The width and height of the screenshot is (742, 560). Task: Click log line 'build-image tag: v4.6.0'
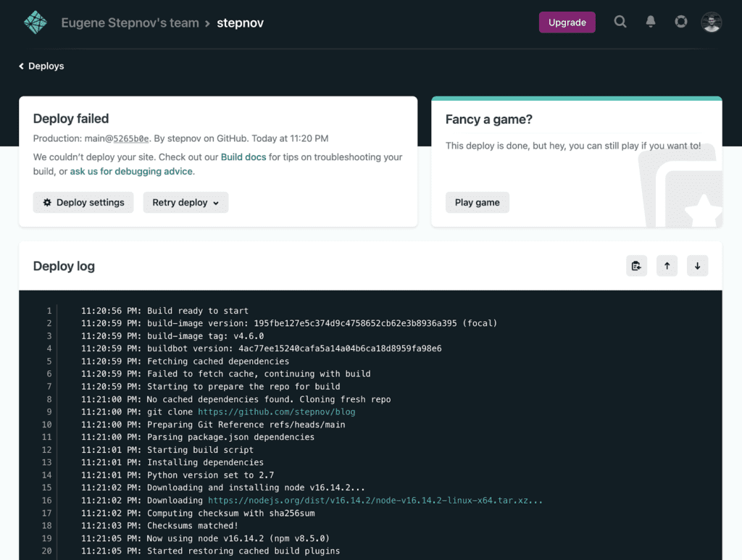click(x=172, y=336)
